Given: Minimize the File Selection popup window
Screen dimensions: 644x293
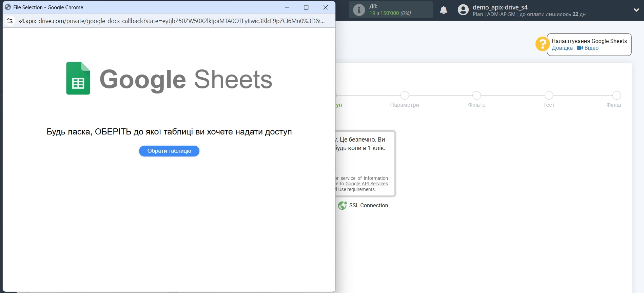Looking at the screenshot, I should tap(287, 7).
